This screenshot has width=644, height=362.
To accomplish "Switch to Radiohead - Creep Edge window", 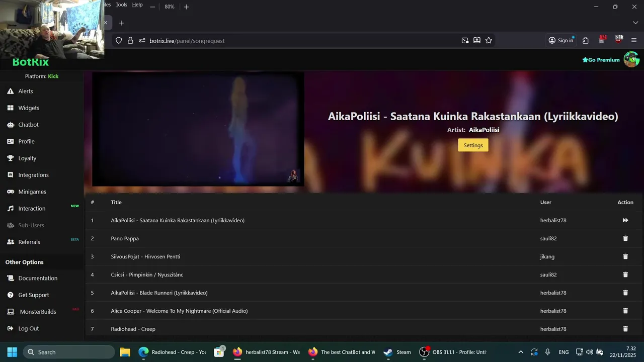I will tap(173, 352).
